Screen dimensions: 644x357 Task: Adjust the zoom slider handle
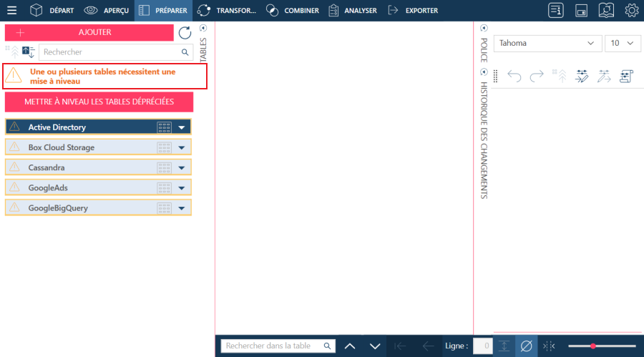593,346
